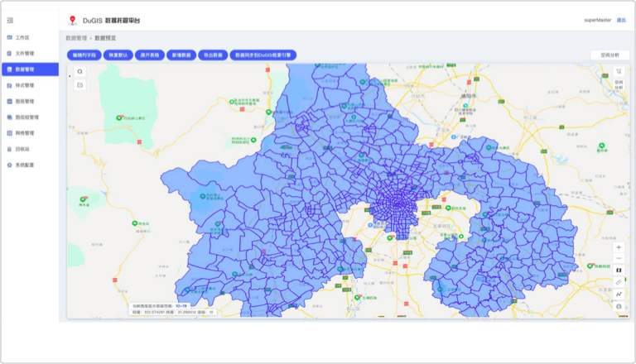Open 系统配置 settings in the sidebar
The image size is (636, 364).
(24, 165)
